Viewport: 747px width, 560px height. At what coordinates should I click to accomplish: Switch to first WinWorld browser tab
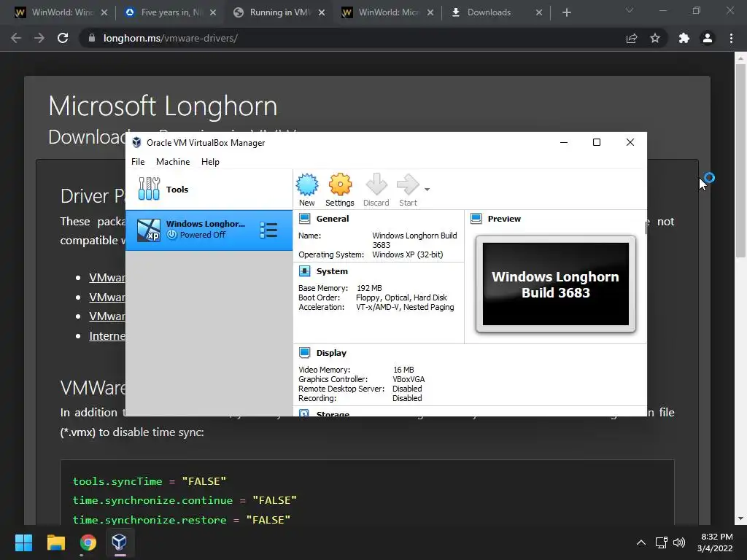(61, 12)
